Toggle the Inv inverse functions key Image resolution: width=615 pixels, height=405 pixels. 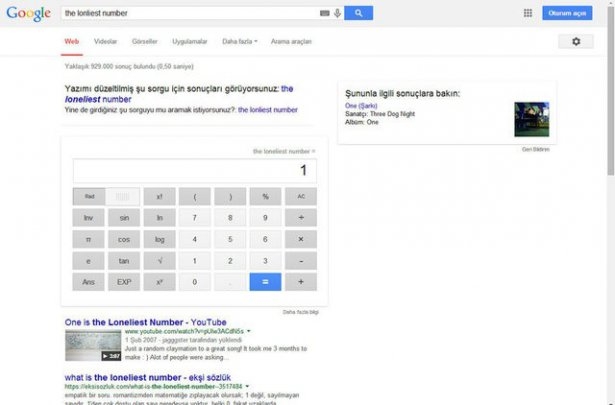coord(88,217)
